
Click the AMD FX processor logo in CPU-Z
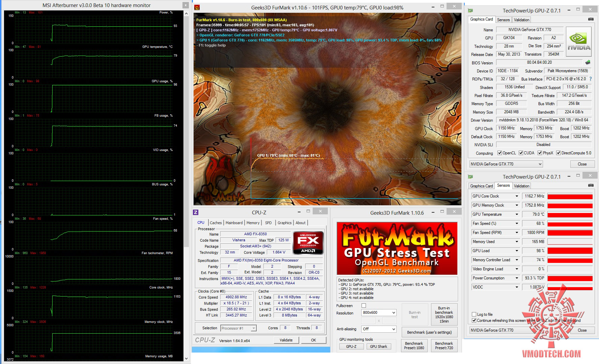click(308, 243)
